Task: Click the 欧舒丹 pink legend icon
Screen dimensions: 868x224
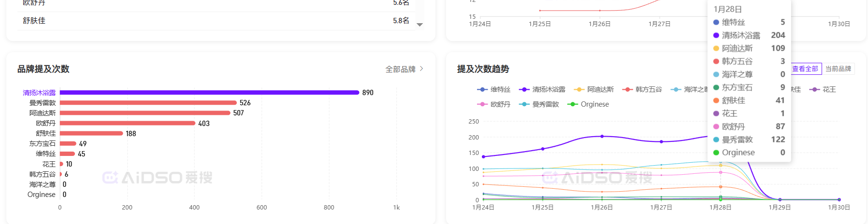Action: tap(482, 104)
